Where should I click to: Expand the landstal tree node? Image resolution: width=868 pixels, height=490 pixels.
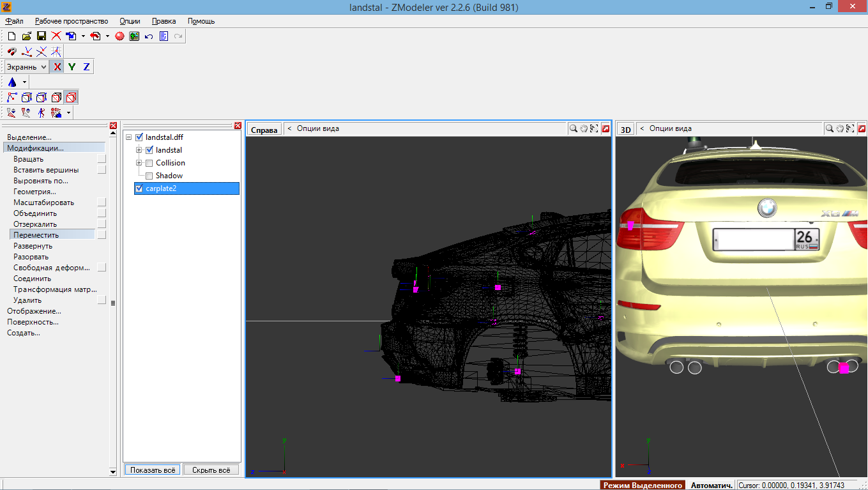(x=139, y=150)
